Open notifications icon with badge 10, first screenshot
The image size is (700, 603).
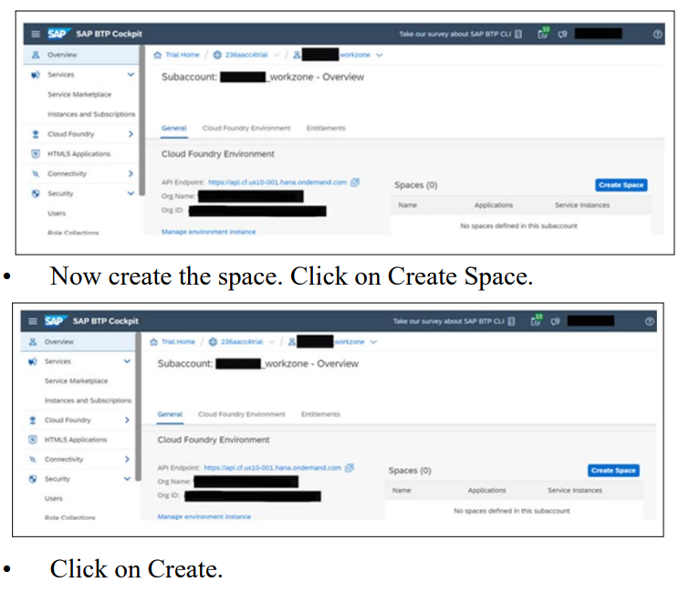click(x=543, y=34)
